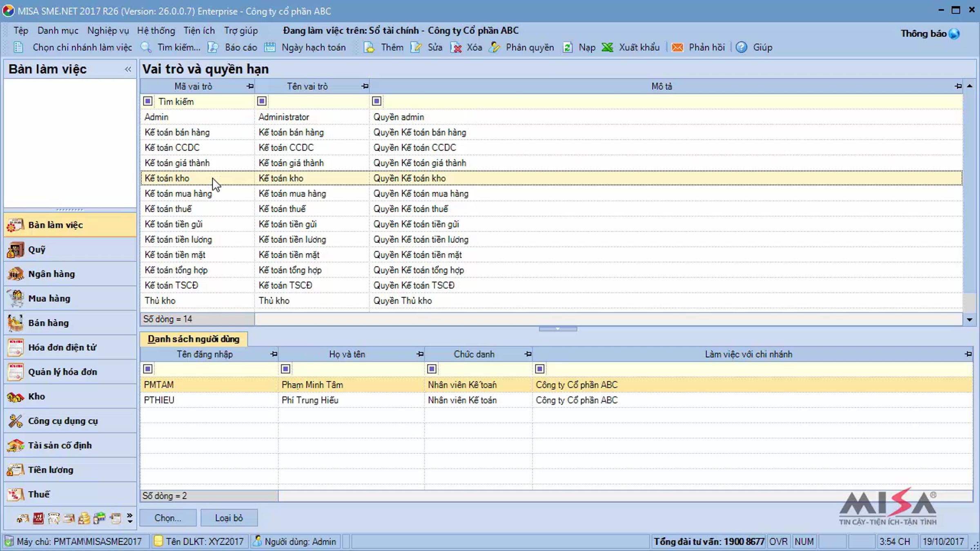Open the filter operator for Tên vai trò
The width and height of the screenshot is (980, 551).
pos(262,101)
